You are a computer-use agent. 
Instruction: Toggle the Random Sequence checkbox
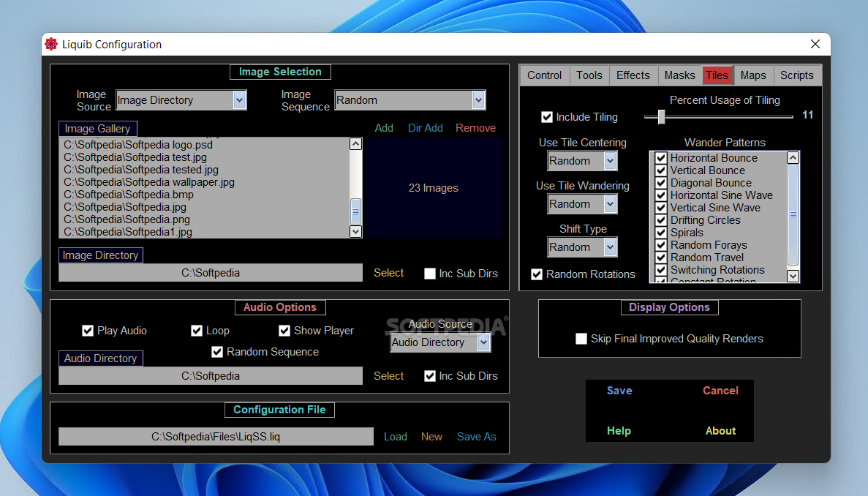coord(217,352)
